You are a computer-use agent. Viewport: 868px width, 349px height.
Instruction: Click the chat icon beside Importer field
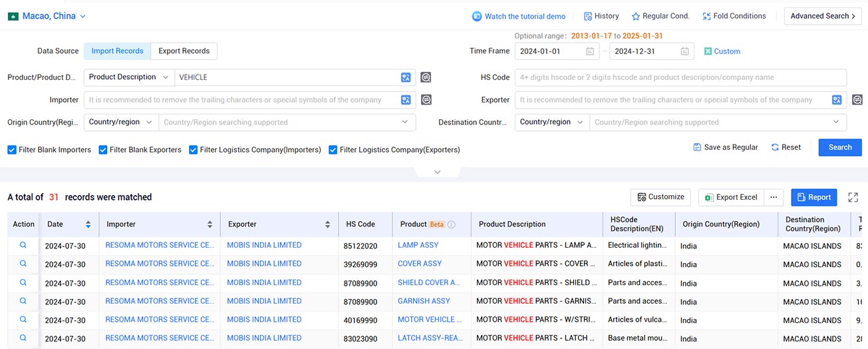click(426, 100)
